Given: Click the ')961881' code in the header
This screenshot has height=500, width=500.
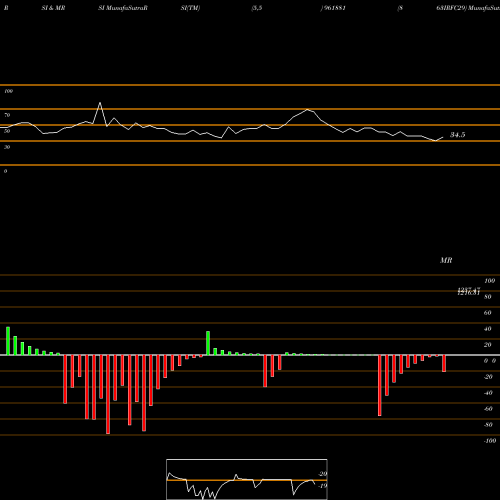Looking at the screenshot, I should pyautogui.click(x=333, y=8).
